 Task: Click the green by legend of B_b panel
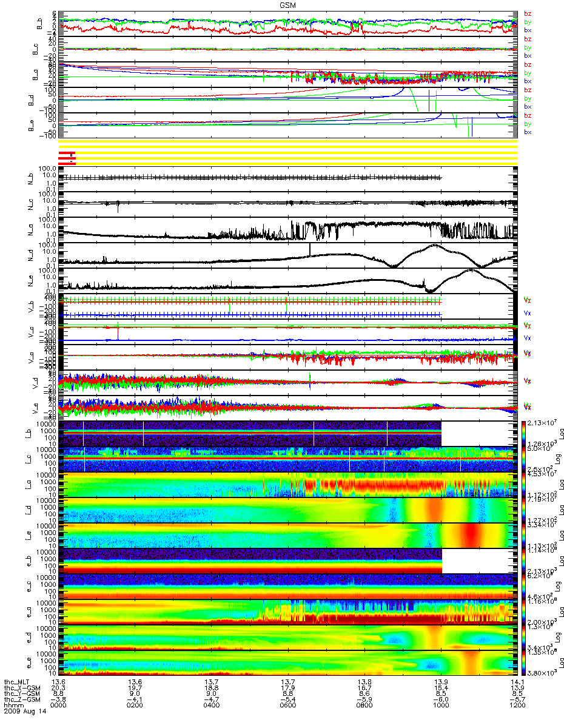(528, 22)
